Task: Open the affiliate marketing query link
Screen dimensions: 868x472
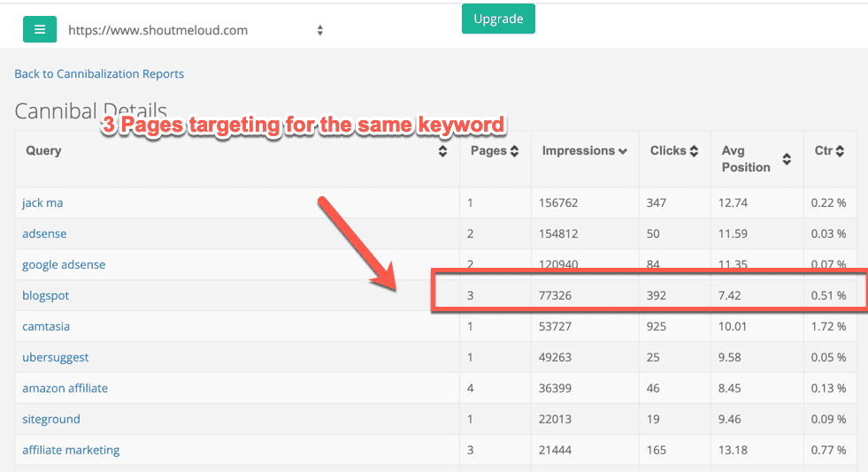Action: tap(71, 451)
